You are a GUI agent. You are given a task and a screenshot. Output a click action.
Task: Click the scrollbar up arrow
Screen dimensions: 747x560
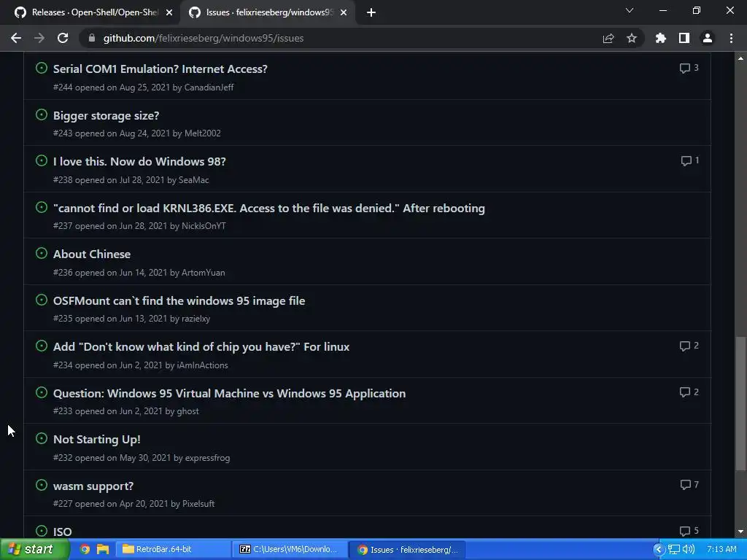tap(740, 58)
